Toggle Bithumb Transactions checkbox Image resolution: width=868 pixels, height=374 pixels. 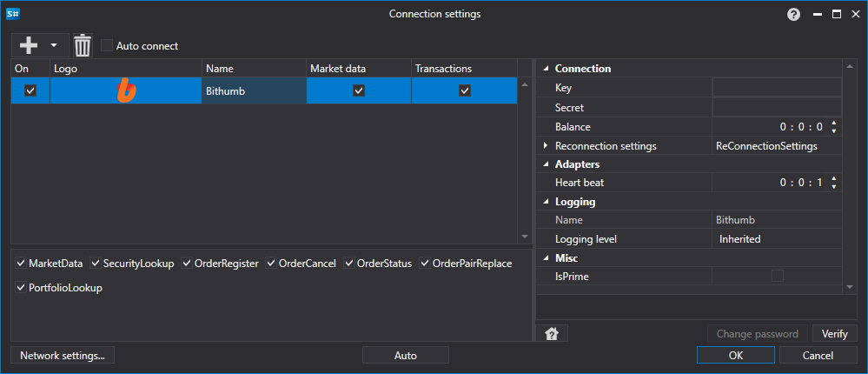(x=465, y=90)
